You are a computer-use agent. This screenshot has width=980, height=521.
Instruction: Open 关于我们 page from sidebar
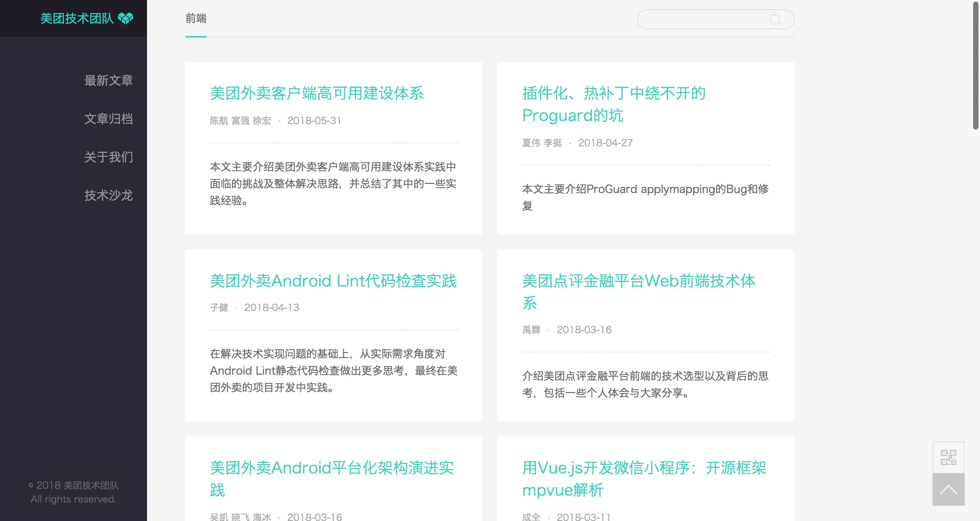coord(108,157)
